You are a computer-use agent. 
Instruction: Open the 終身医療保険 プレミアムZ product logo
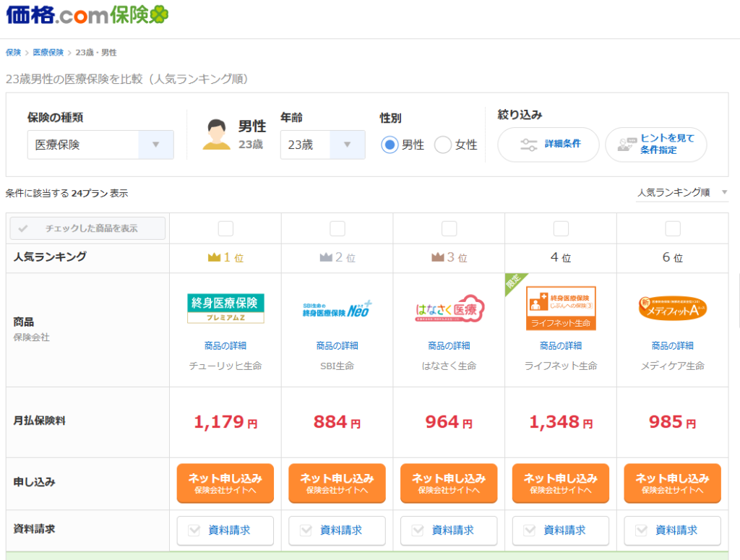point(225,309)
